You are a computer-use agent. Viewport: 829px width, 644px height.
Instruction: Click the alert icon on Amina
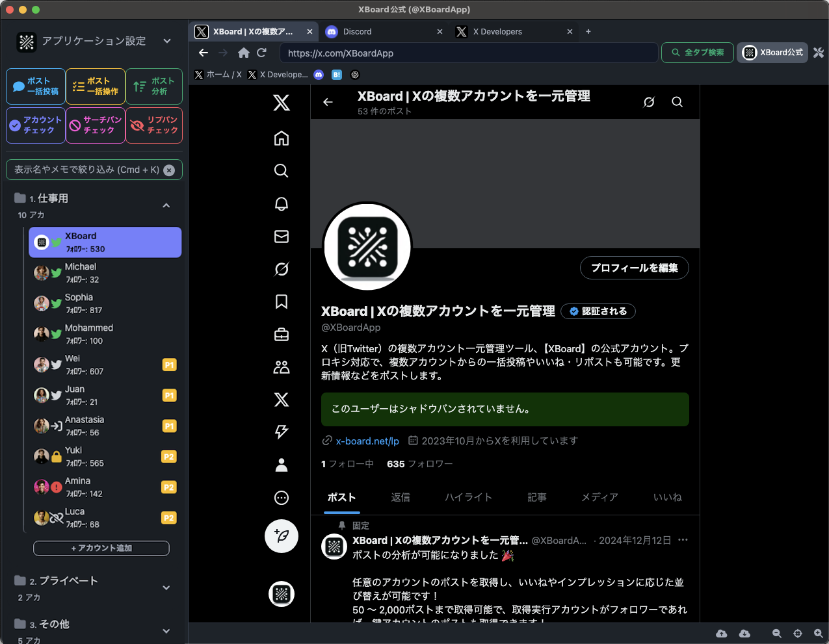pyautogui.click(x=57, y=487)
